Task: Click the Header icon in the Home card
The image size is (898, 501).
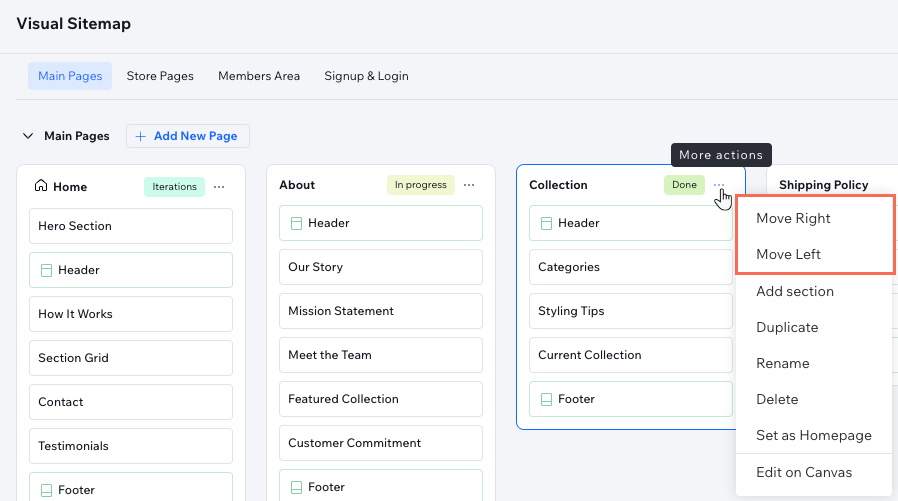Action: coord(46,270)
